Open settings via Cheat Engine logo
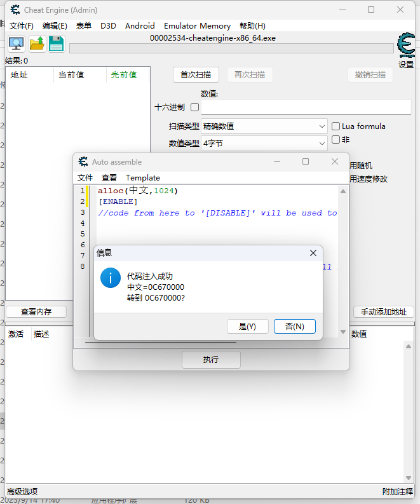The image size is (420, 504). [x=406, y=44]
